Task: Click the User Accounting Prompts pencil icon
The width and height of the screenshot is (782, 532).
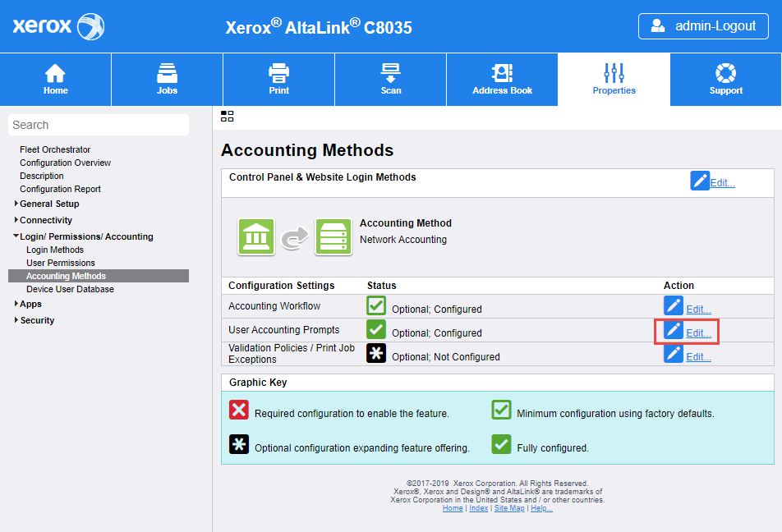Action: click(x=674, y=329)
